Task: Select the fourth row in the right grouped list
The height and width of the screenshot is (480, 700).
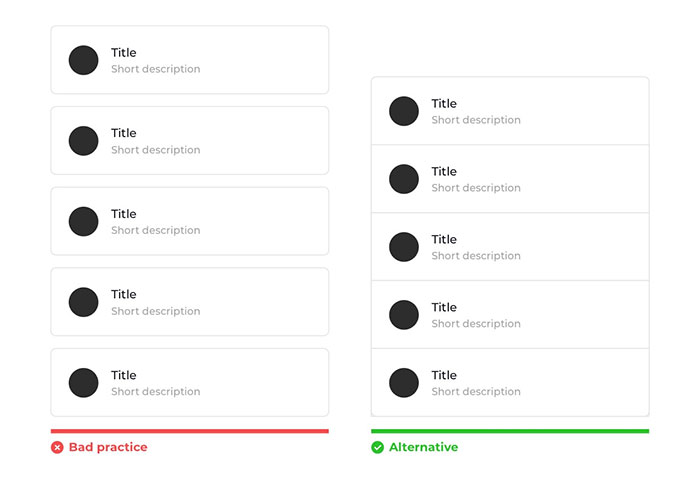Action: tap(510, 315)
